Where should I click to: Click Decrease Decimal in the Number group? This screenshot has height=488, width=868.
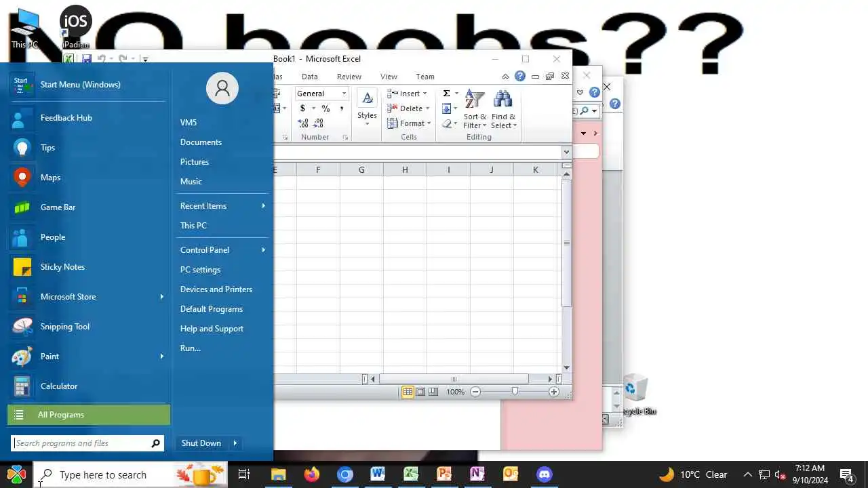coord(318,123)
